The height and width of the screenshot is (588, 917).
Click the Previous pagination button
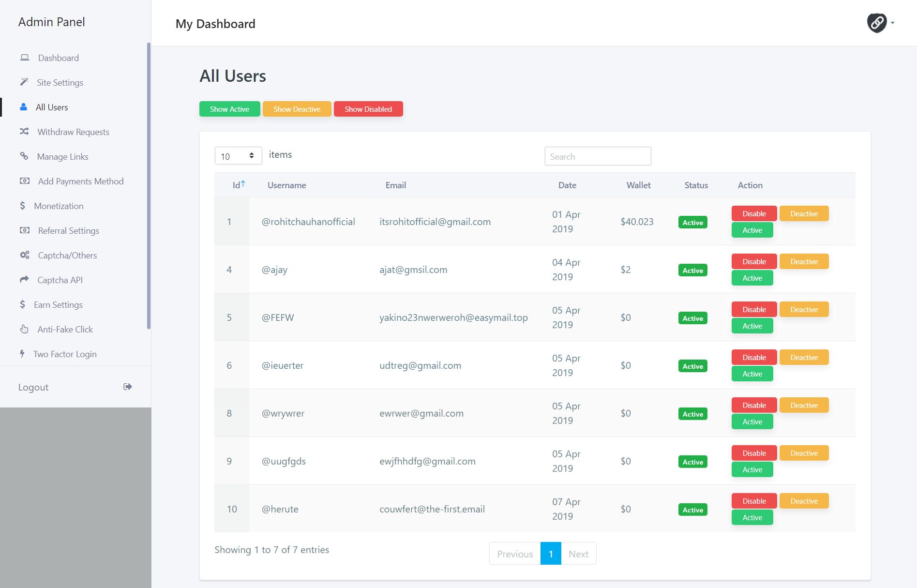coord(515,554)
